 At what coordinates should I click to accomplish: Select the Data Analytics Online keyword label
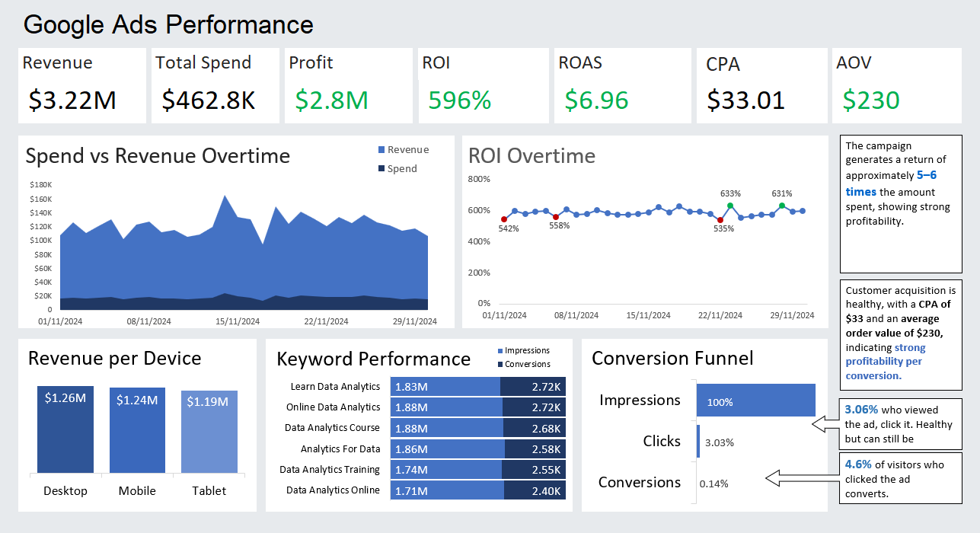(x=333, y=490)
